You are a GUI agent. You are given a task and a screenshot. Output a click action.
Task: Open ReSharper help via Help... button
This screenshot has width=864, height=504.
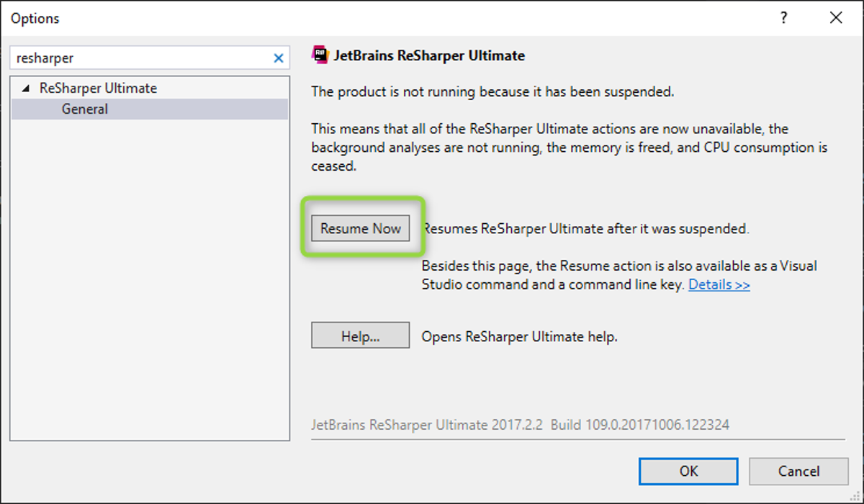point(360,336)
